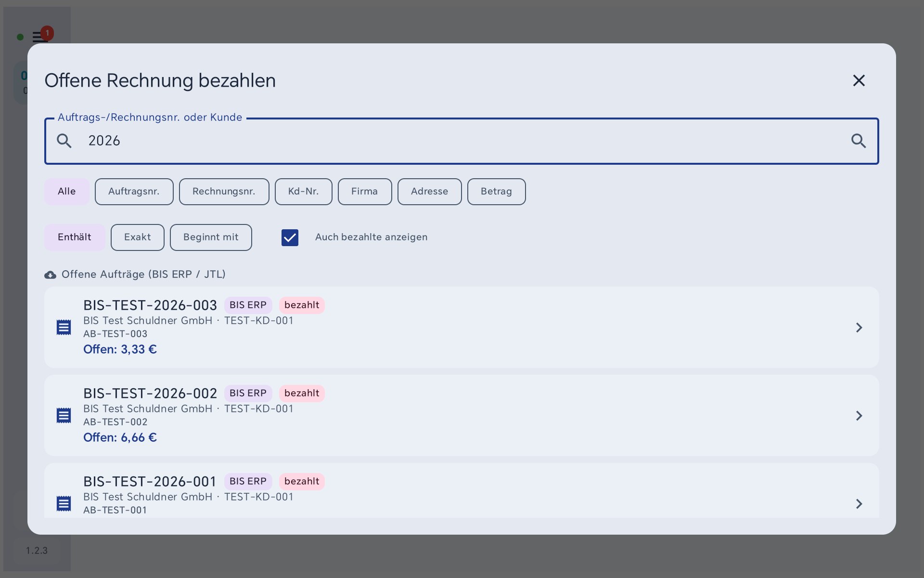Click the search magnifier on right of field

coord(859,141)
